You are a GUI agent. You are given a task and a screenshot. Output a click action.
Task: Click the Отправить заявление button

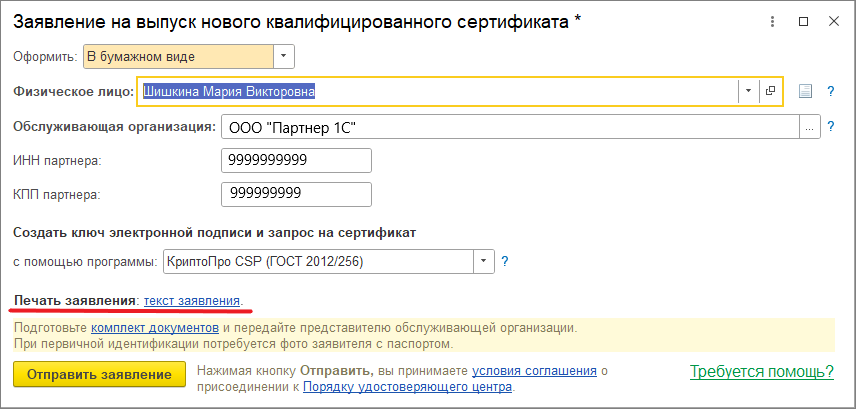[x=100, y=375]
